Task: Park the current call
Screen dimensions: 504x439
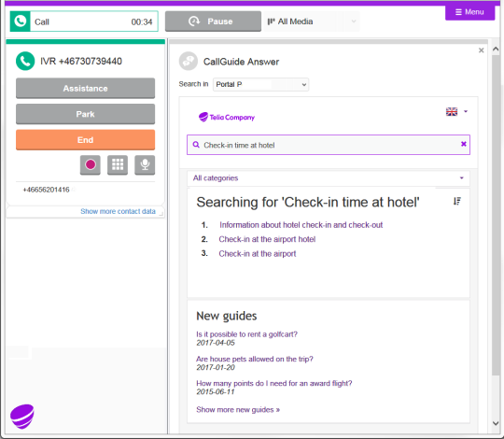Action: [x=85, y=114]
